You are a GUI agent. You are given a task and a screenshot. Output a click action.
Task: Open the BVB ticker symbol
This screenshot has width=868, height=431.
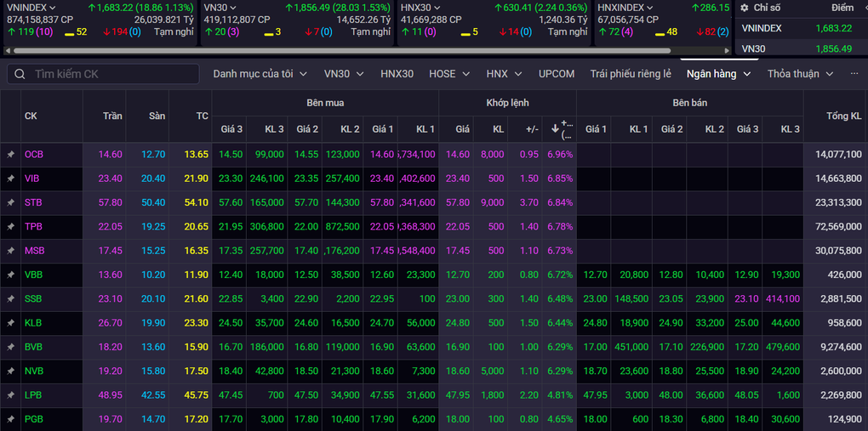click(x=33, y=347)
